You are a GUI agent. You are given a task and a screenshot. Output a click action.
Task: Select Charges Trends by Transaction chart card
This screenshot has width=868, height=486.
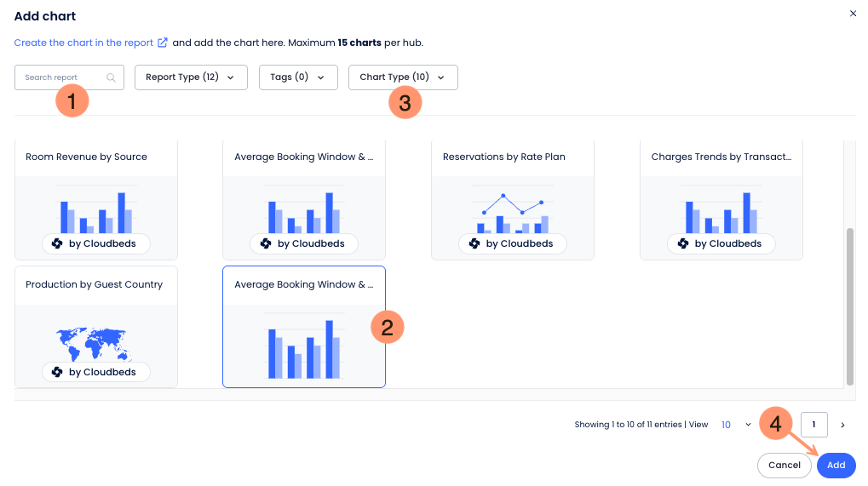(721, 200)
